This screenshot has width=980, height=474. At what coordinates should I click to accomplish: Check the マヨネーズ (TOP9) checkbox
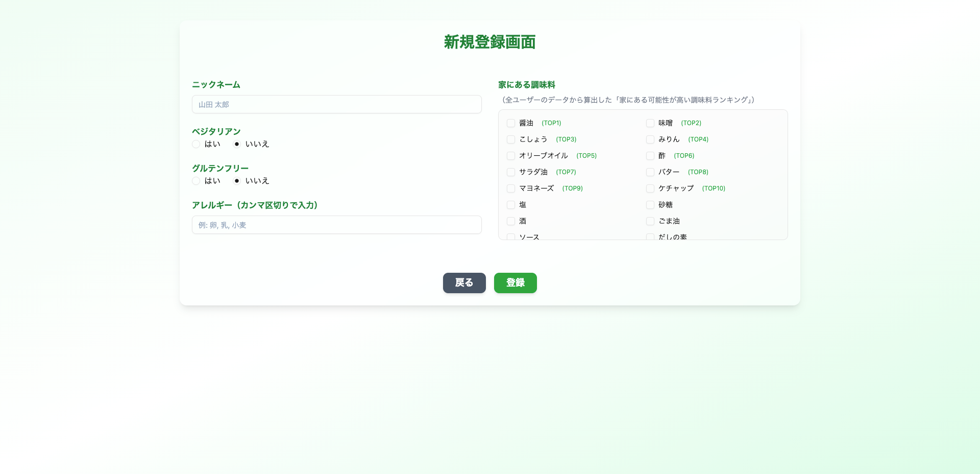point(511,188)
